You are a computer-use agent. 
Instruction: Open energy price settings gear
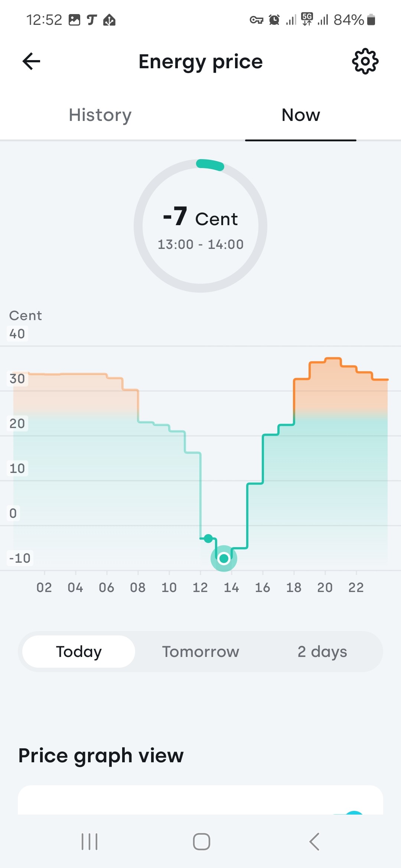(365, 62)
